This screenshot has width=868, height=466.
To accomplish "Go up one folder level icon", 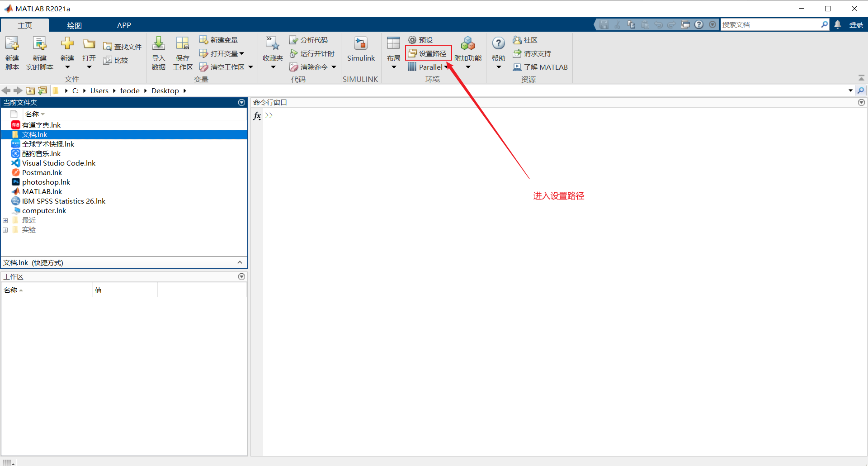I will tap(30, 90).
